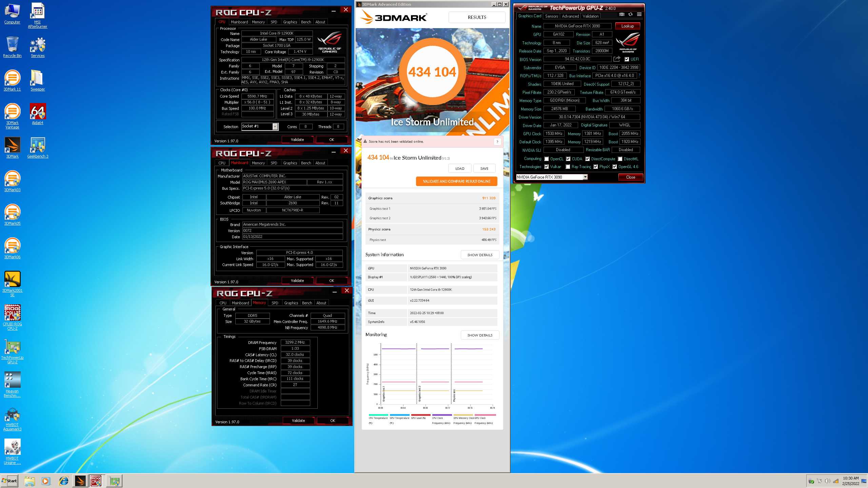Toggle Vulkan checkbox in GPU-Z
This screenshot has height=488, width=868.
pyautogui.click(x=546, y=166)
